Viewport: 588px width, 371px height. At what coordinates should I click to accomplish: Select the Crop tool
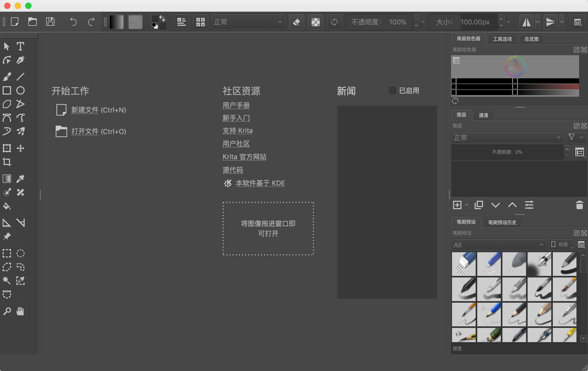pos(7,162)
